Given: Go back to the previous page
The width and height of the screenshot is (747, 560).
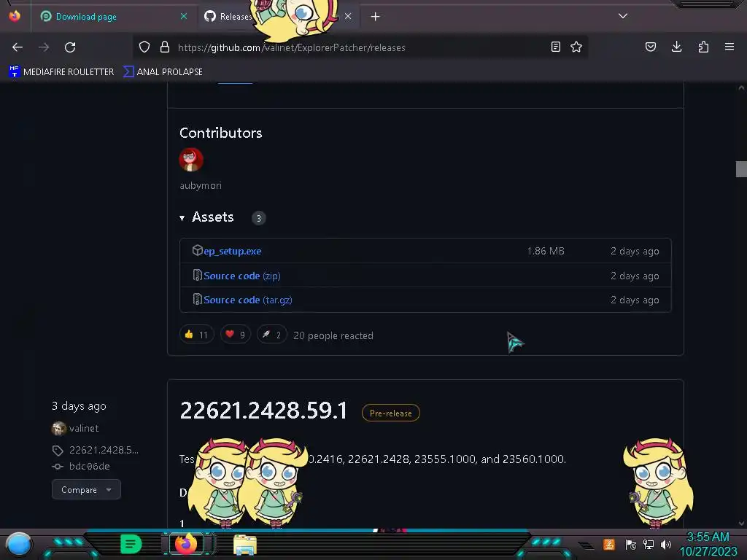Looking at the screenshot, I should point(18,47).
